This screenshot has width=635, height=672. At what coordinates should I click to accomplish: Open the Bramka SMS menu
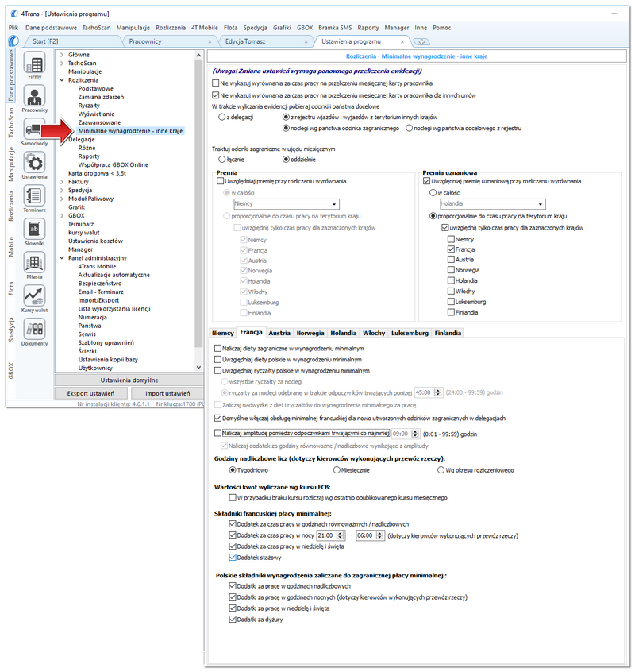click(x=335, y=28)
